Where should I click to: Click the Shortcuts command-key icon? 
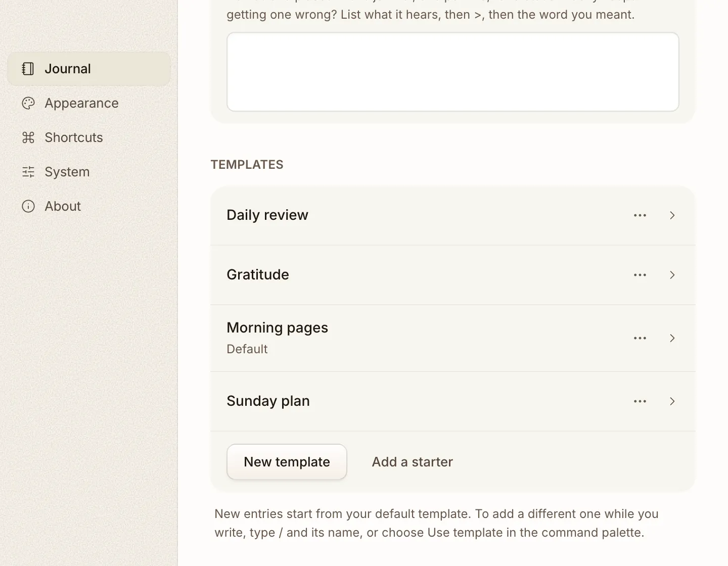28,137
